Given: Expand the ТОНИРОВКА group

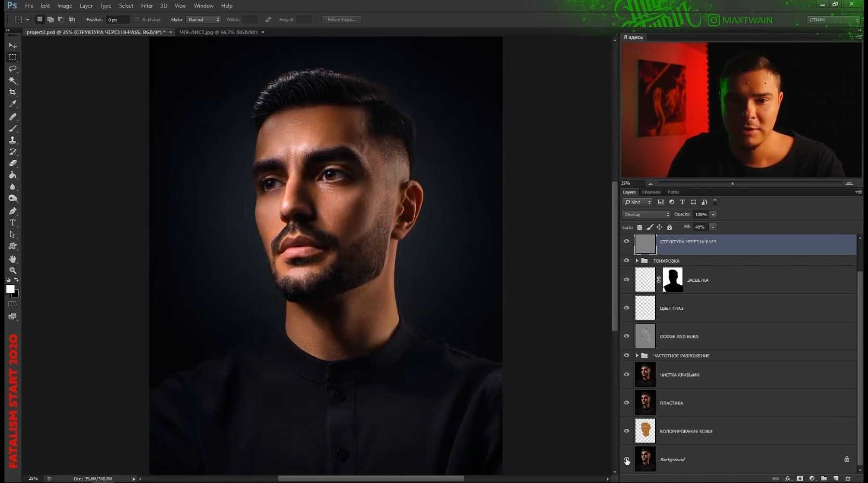Looking at the screenshot, I should tap(637, 260).
